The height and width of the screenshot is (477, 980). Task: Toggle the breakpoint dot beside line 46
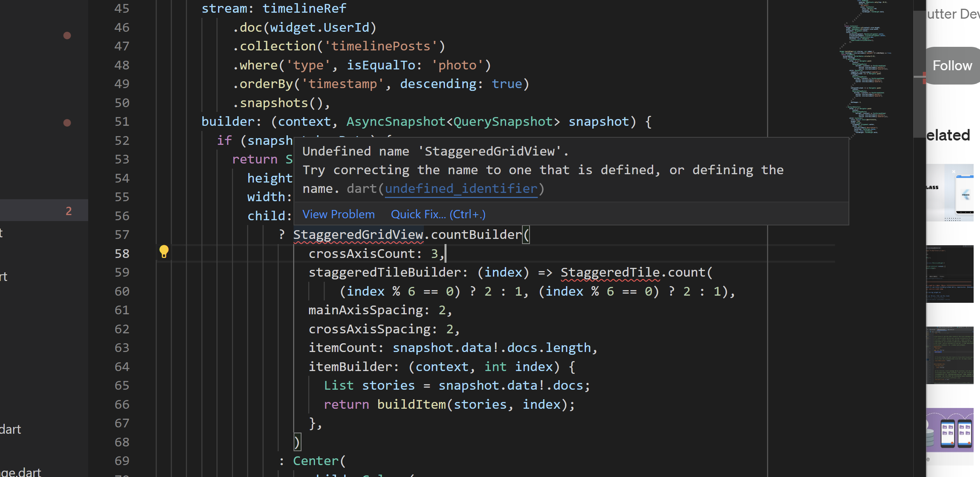[x=67, y=35]
